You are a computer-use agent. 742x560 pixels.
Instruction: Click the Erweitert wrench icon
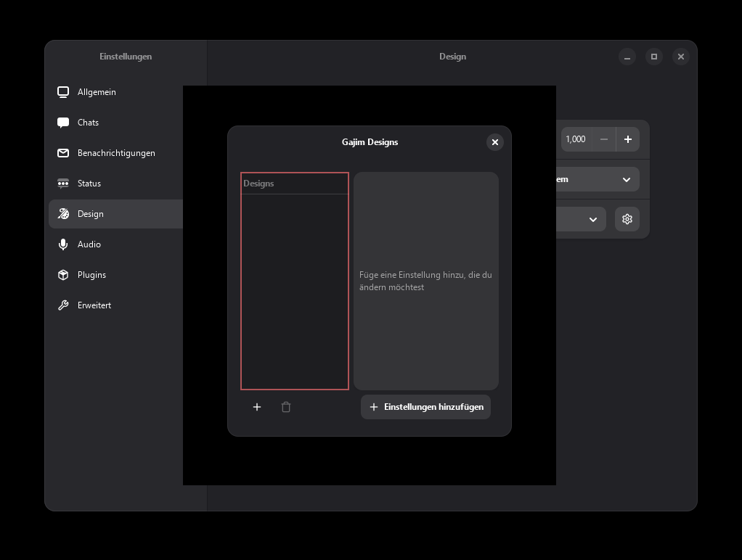[63, 305]
